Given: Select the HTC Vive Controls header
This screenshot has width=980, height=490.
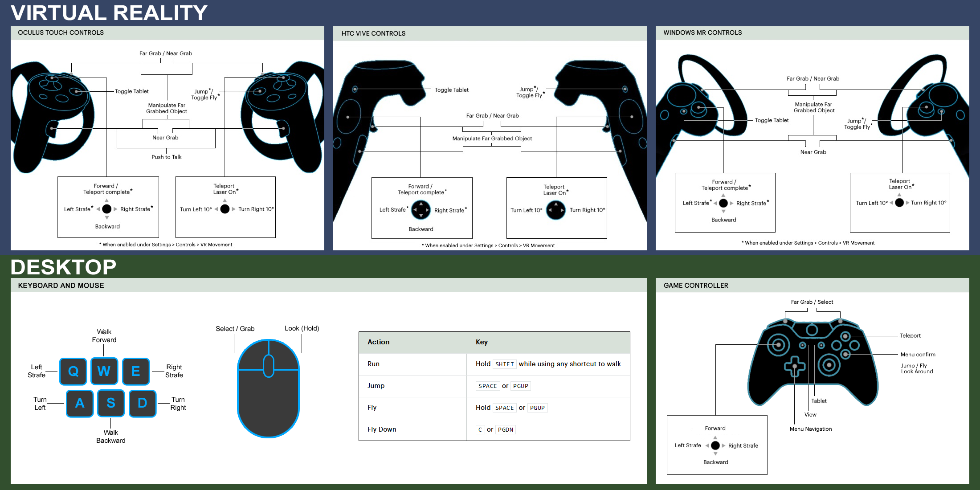Looking at the screenshot, I should [490, 33].
